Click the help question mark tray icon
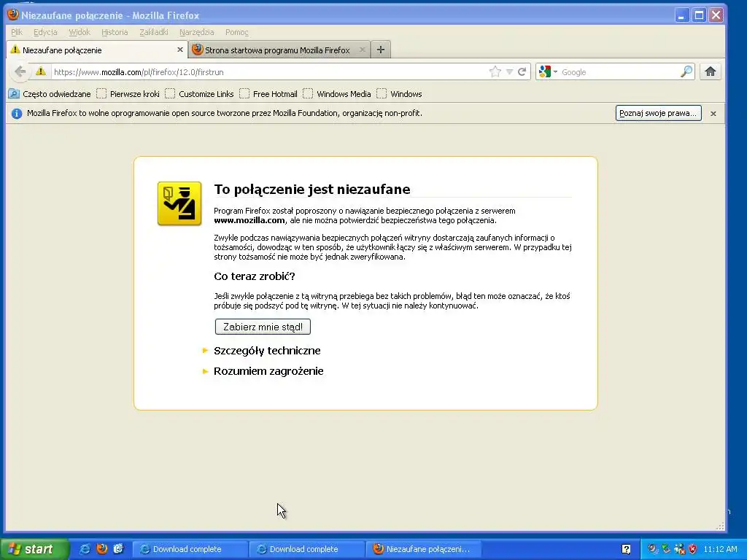This screenshot has width=747, height=560. coord(626,549)
